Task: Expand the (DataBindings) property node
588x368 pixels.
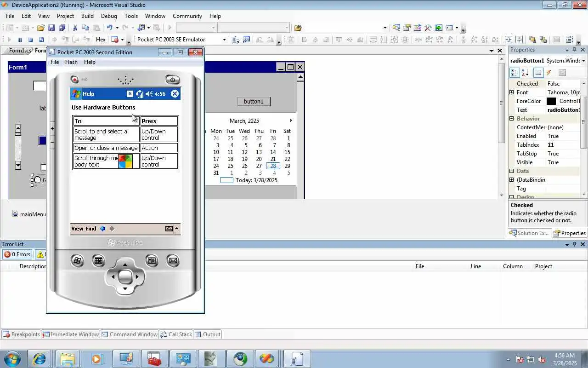Action: [512, 180]
